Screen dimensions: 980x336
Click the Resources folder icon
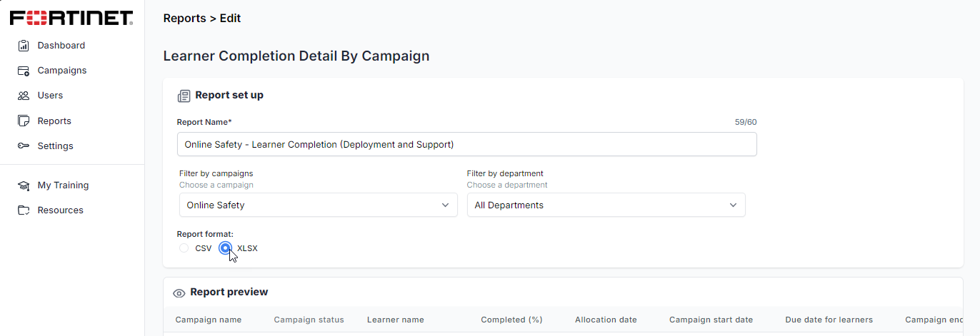[x=24, y=210]
